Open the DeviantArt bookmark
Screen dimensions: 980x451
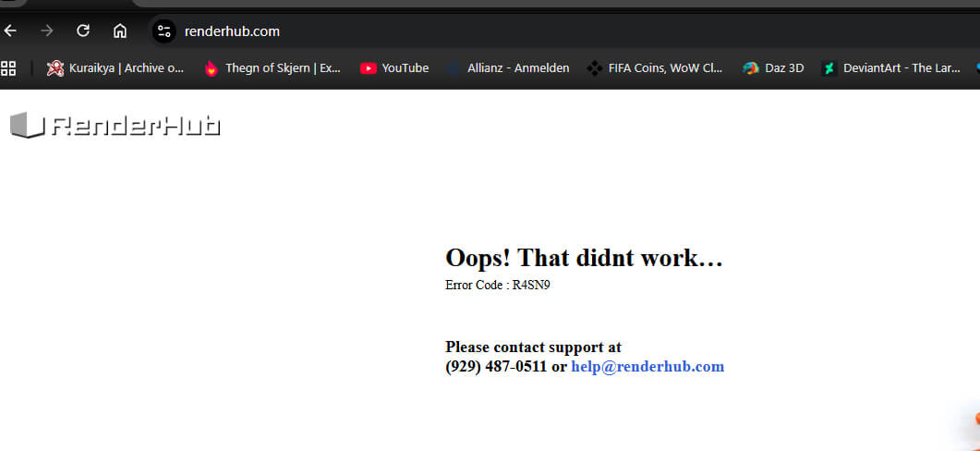(891, 68)
